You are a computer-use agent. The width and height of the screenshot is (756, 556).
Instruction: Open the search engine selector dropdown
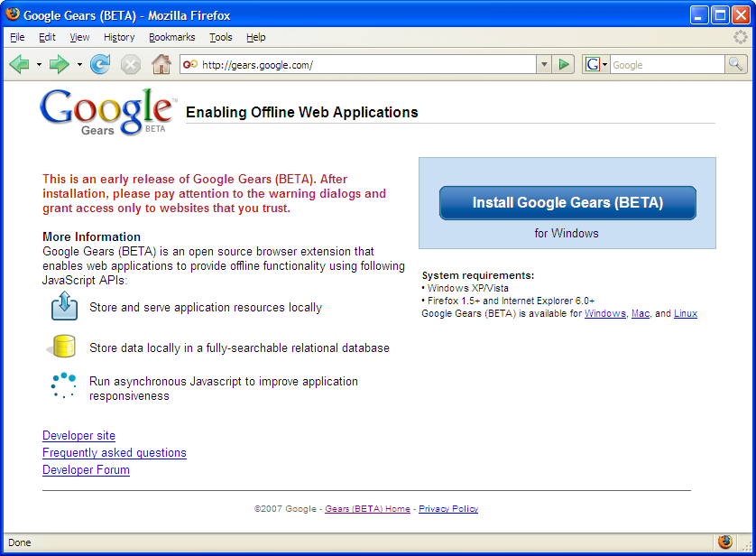pos(604,65)
